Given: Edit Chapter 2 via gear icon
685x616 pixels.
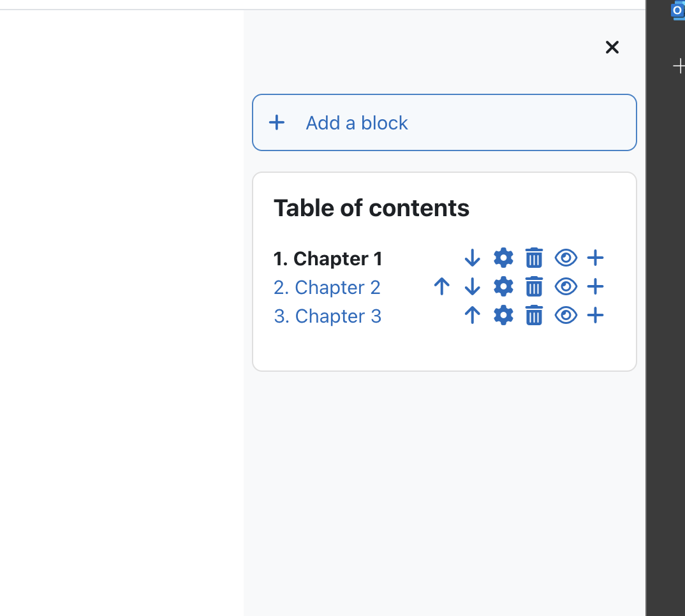Looking at the screenshot, I should pos(503,286).
